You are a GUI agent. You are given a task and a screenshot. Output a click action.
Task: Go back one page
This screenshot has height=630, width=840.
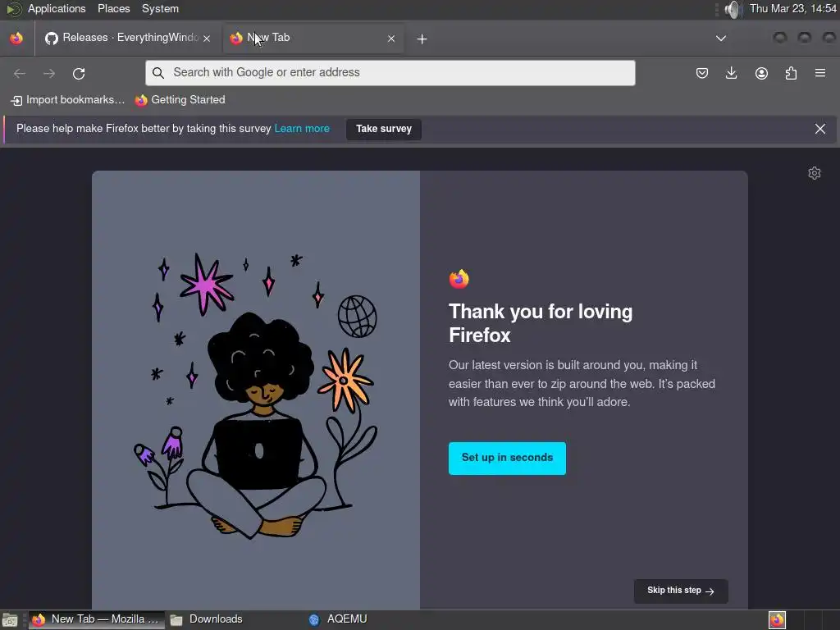20,73
